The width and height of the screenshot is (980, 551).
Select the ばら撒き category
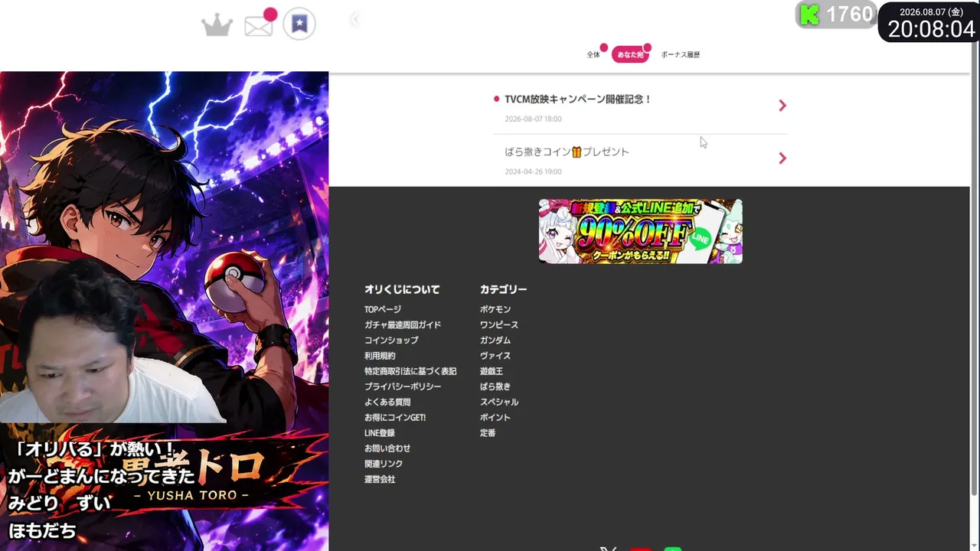[x=495, y=386]
